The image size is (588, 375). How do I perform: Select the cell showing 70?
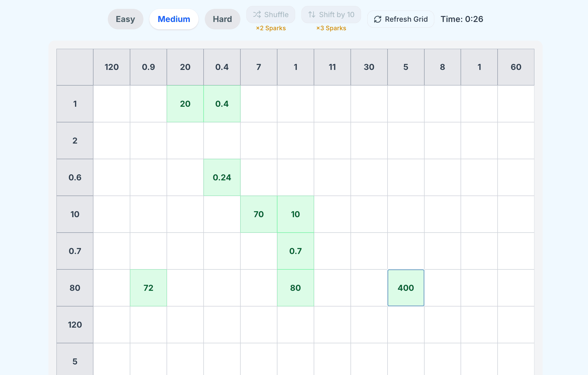pyautogui.click(x=259, y=214)
